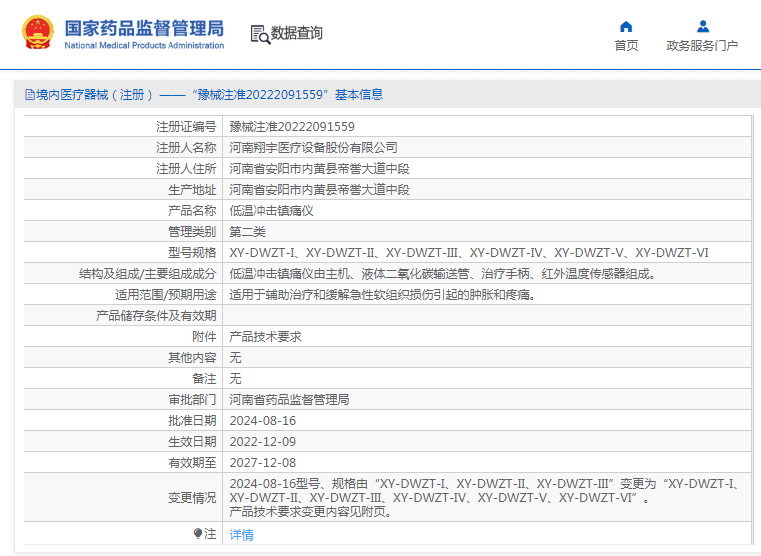Open 政务服务门户 via the person icon
The height and width of the screenshot is (556, 761).
pyautogui.click(x=702, y=26)
